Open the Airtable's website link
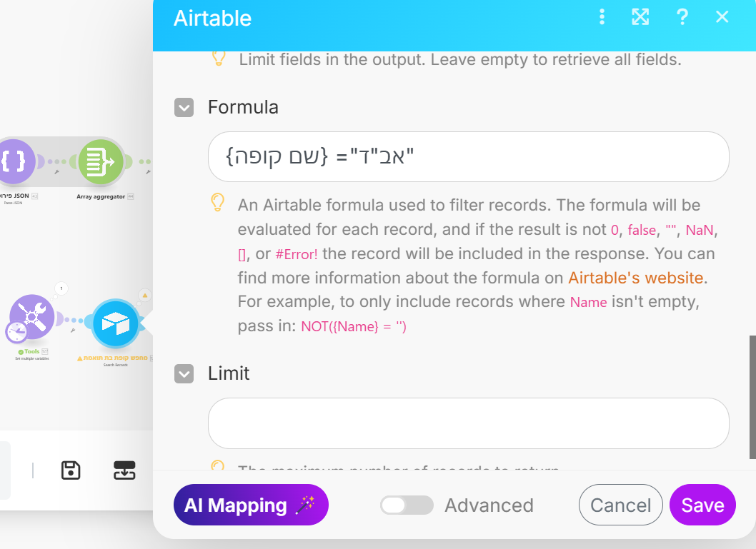 pyautogui.click(x=636, y=277)
